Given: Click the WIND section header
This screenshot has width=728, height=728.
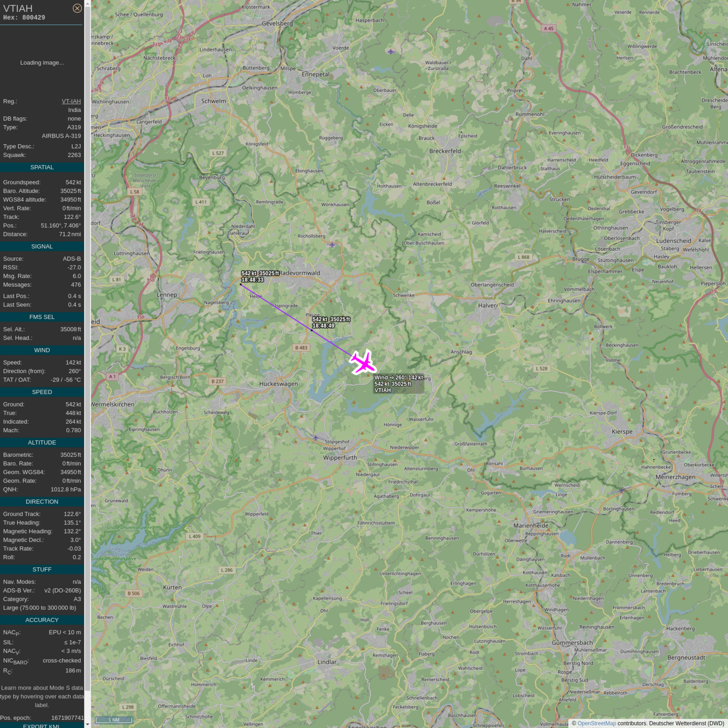Looking at the screenshot, I should pyautogui.click(x=42, y=350).
